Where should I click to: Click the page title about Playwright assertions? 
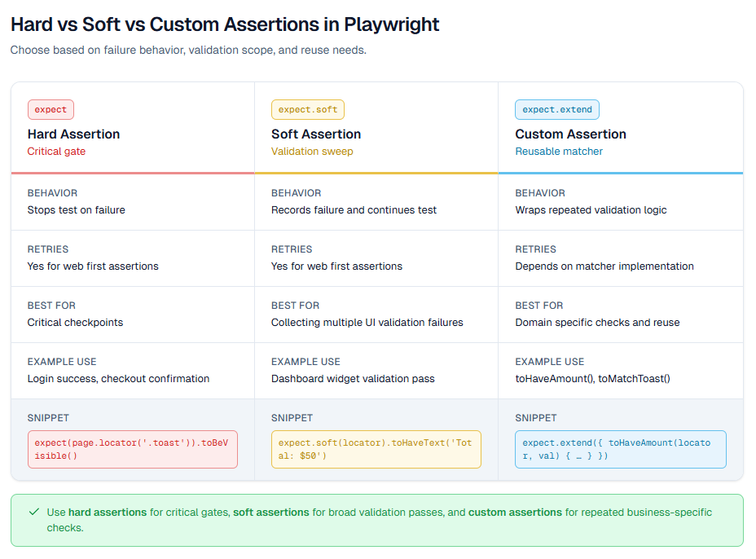pyautogui.click(x=225, y=24)
